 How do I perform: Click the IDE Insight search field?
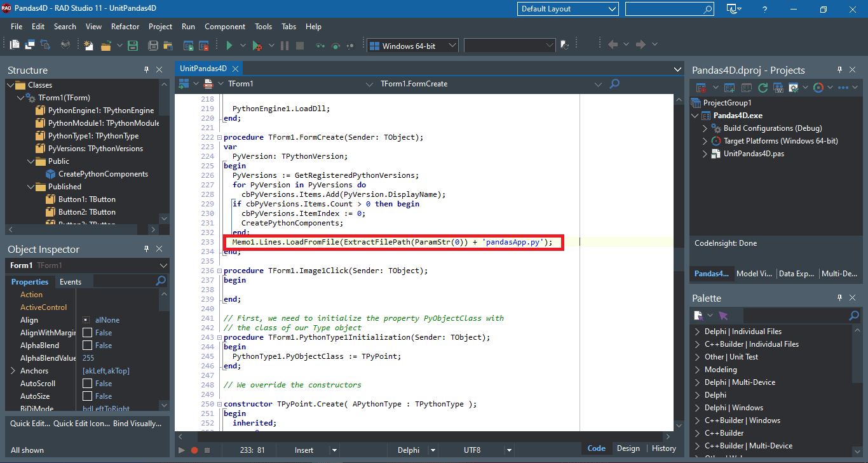[669, 9]
